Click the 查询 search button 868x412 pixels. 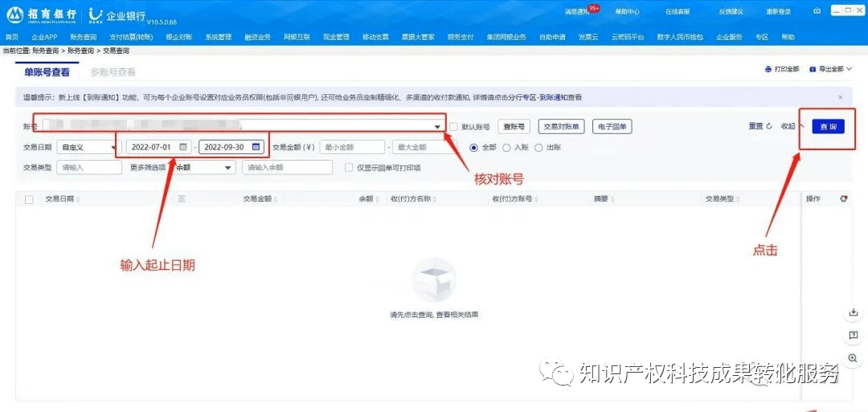(x=828, y=127)
